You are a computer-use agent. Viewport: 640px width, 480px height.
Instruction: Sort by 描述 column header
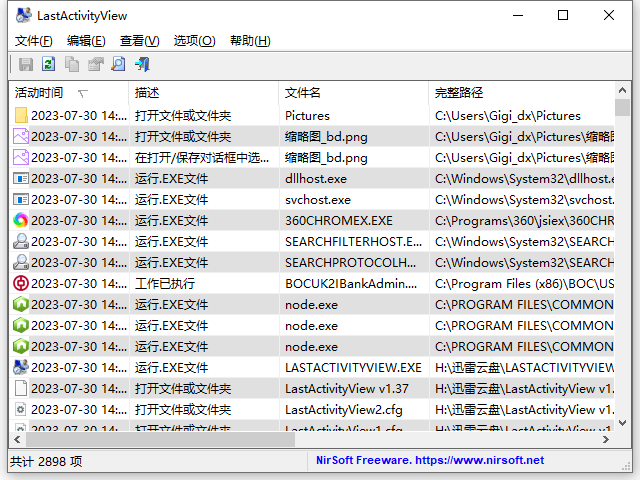coord(204,93)
